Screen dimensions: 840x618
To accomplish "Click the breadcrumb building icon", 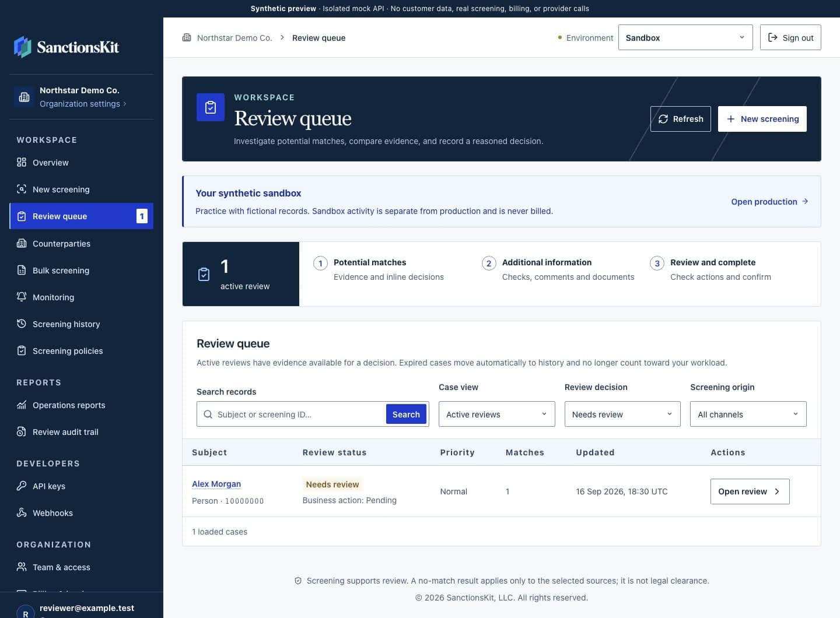I will click(x=187, y=37).
